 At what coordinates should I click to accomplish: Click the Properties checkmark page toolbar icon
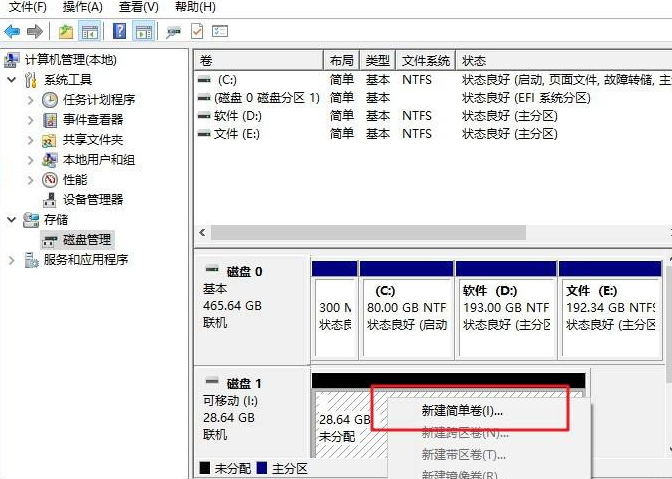(196, 32)
